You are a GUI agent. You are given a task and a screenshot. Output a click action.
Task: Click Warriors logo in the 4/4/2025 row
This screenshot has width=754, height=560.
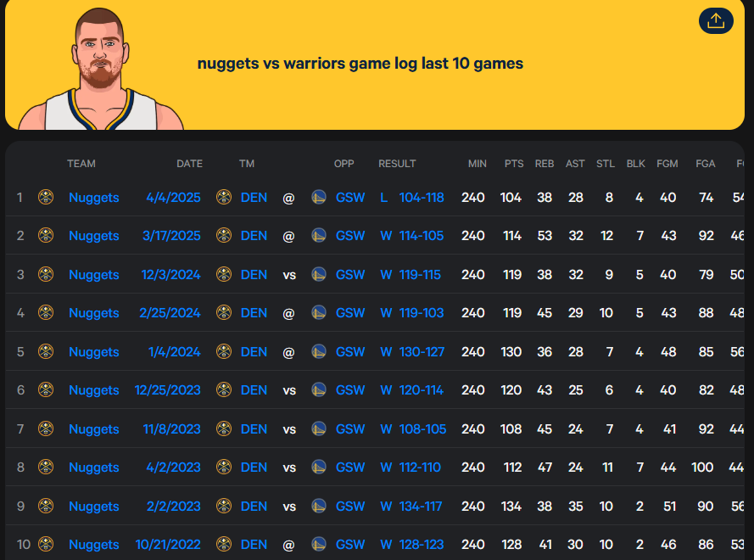point(319,197)
